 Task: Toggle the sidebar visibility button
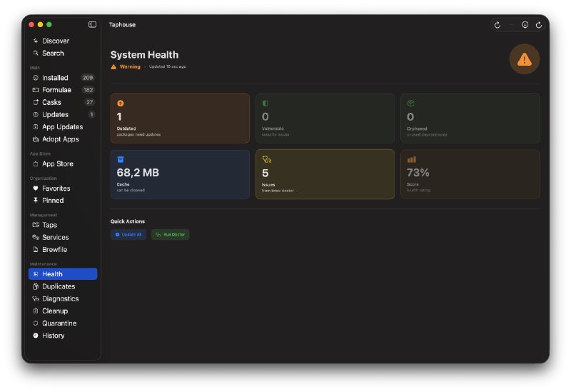92,24
